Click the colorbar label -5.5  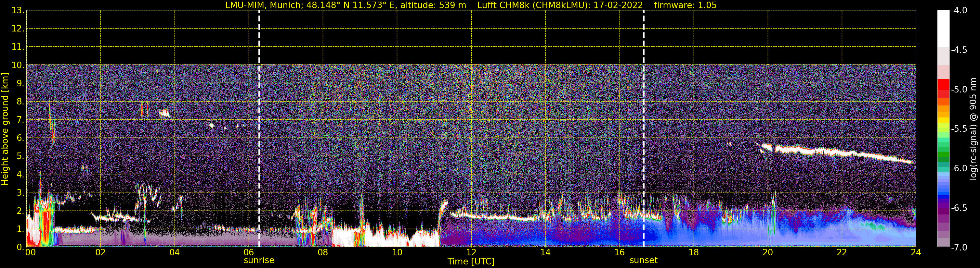click(959, 129)
